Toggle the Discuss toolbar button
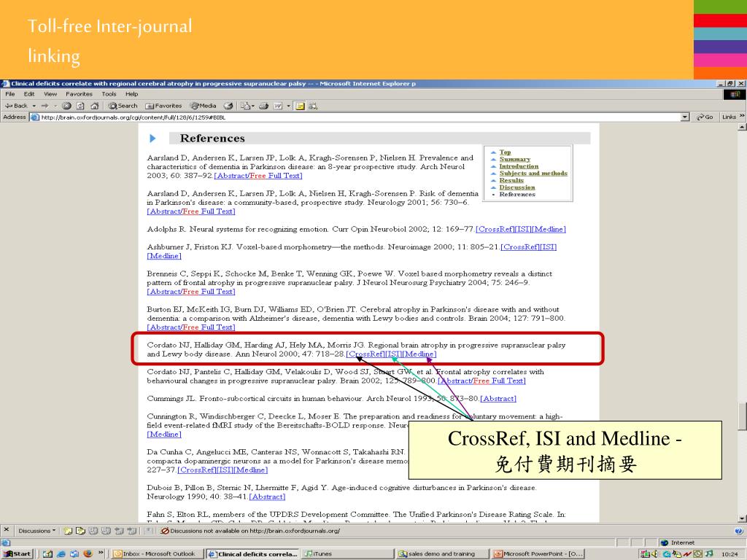 pos(300,106)
